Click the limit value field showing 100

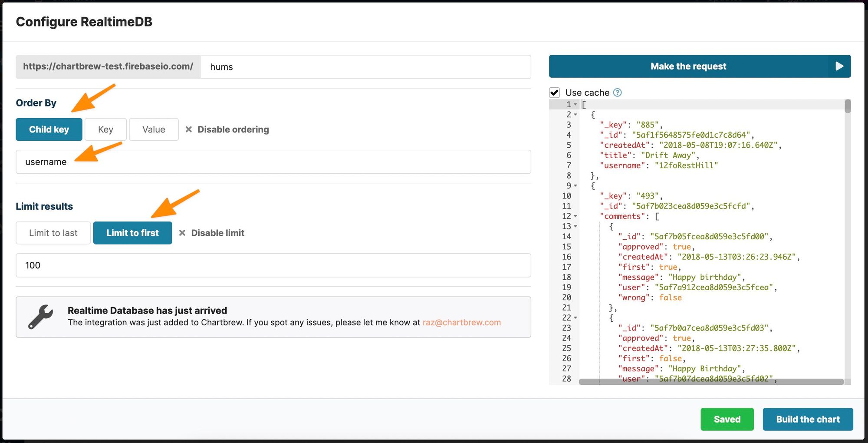coord(273,265)
